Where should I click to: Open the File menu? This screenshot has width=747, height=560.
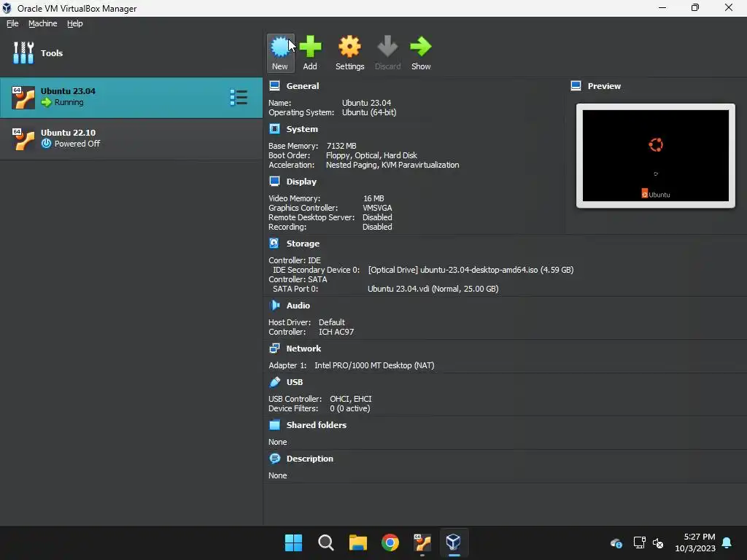(12, 23)
